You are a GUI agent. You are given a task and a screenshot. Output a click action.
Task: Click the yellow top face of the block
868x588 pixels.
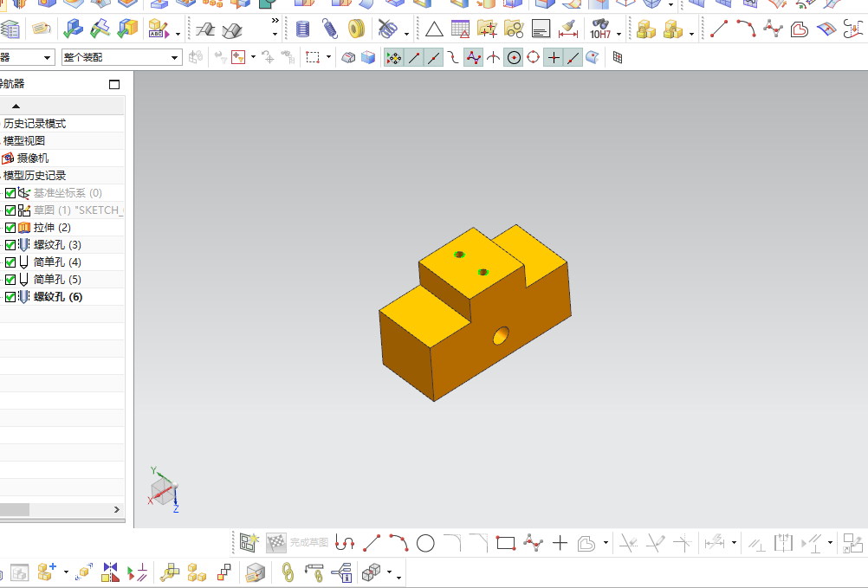470,262
